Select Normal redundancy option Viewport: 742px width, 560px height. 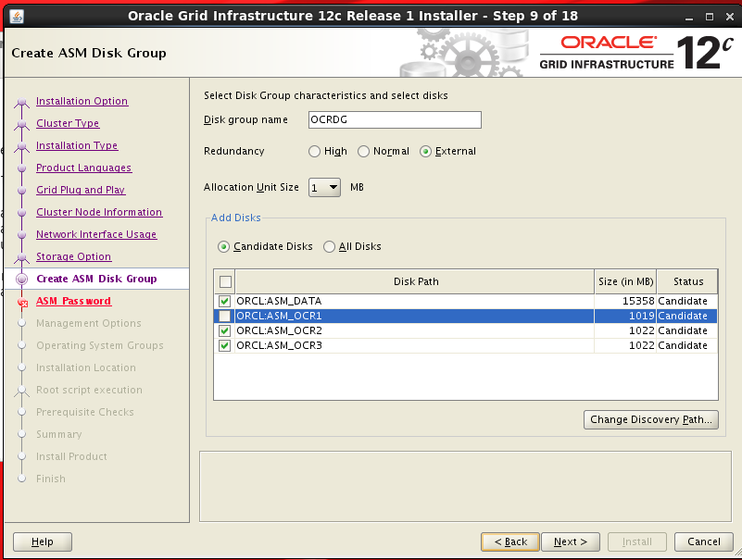tap(363, 152)
